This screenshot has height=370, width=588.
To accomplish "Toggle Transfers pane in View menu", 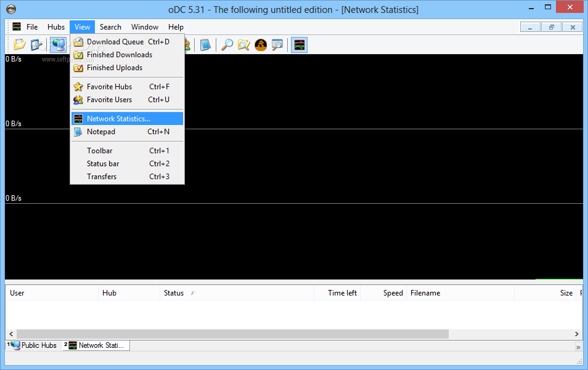I will pyautogui.click(x=127, y=177).
